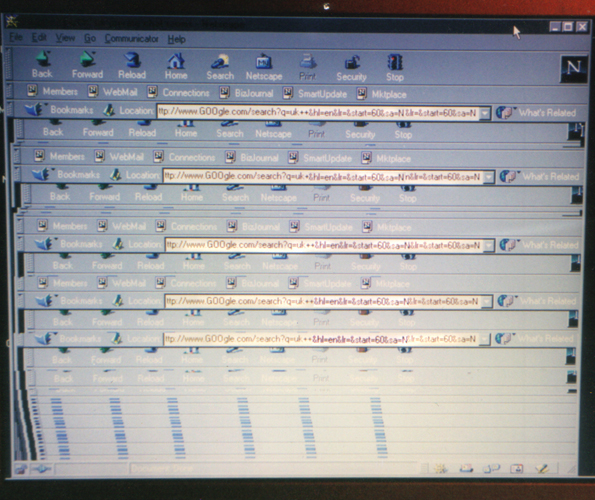Click the page proxy icon beside topmost Location label
Viewport: 595px width, 500px height.
(x=109, y=110)
